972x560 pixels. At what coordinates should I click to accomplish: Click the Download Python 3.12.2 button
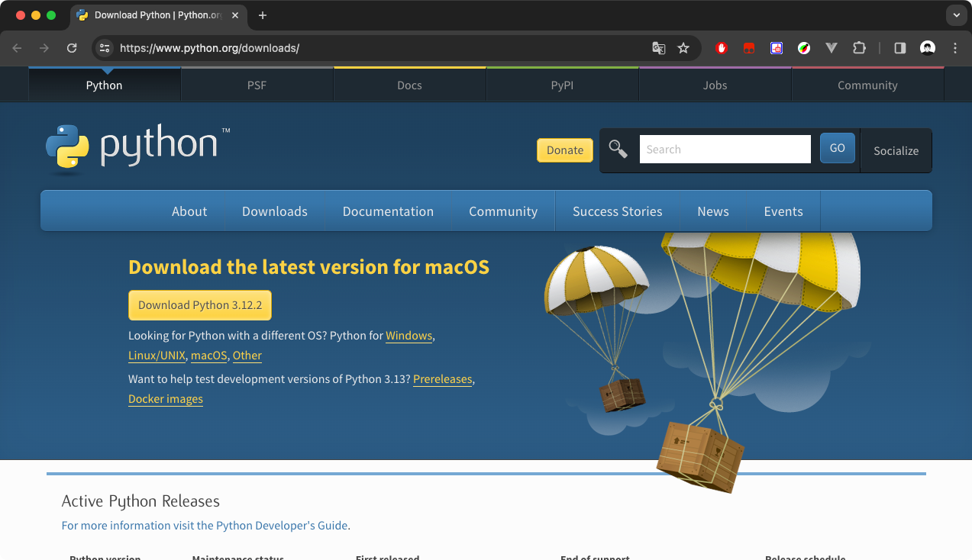point(200,305)
